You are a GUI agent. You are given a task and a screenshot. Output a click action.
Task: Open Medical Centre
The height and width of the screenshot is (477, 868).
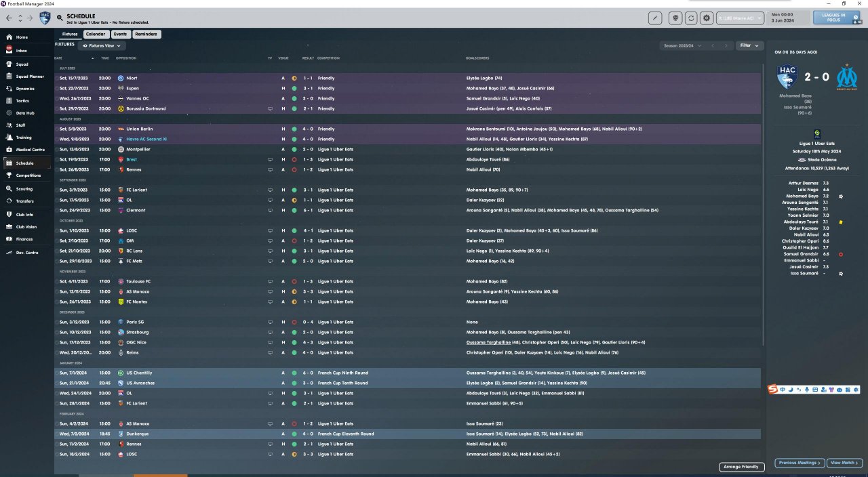(27, 150)
